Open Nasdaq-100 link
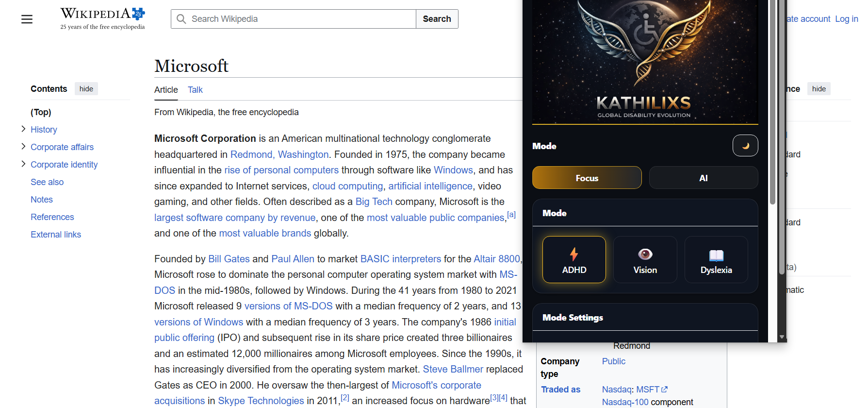868x408 pixels. (x=625, y=402)
